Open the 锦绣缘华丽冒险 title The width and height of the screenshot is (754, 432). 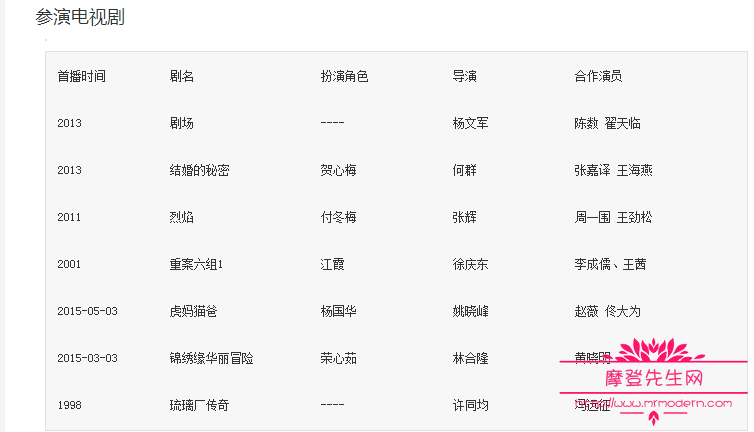[211, 358]
